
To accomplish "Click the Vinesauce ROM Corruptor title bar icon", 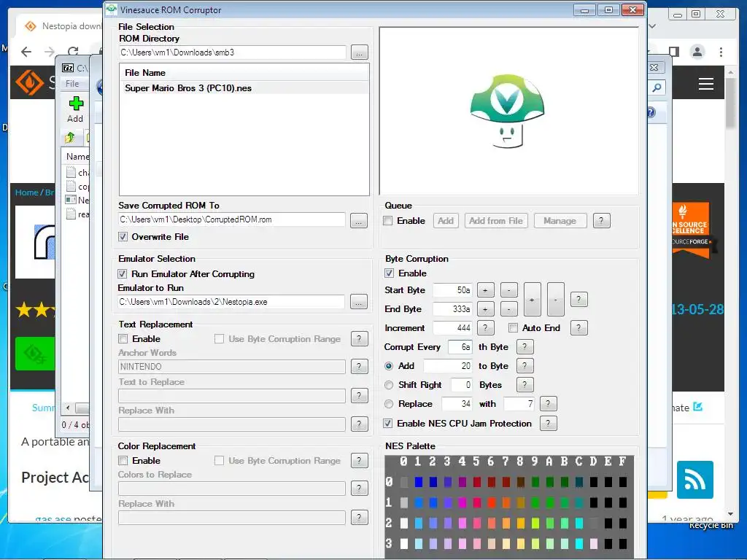I will coord(112,9).
